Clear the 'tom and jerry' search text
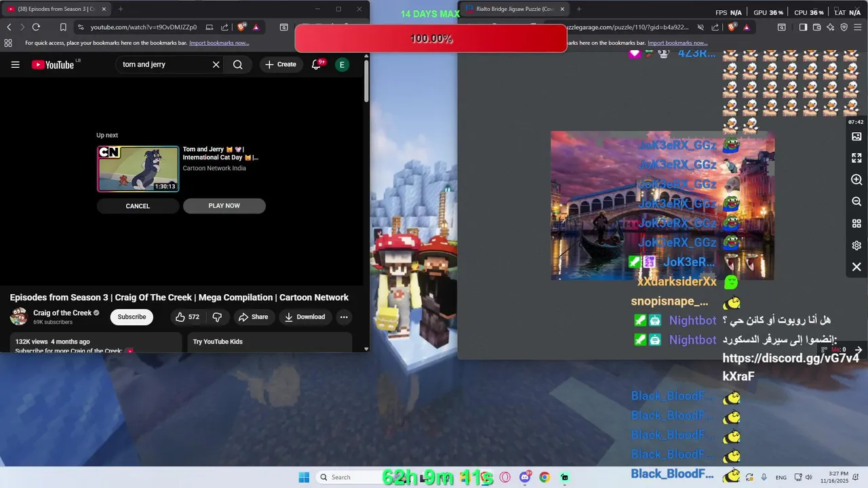This screenshot has height=488, width=868. (216, 64)
